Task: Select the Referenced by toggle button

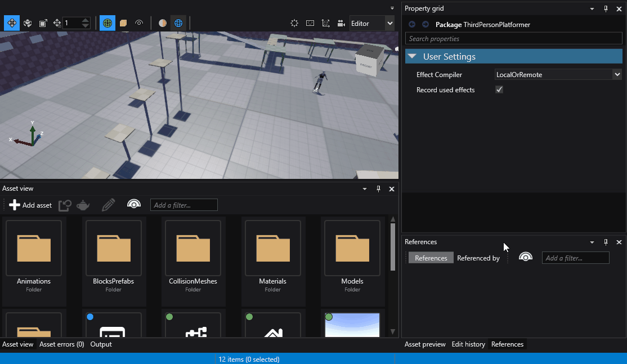Action: point(478,258)
